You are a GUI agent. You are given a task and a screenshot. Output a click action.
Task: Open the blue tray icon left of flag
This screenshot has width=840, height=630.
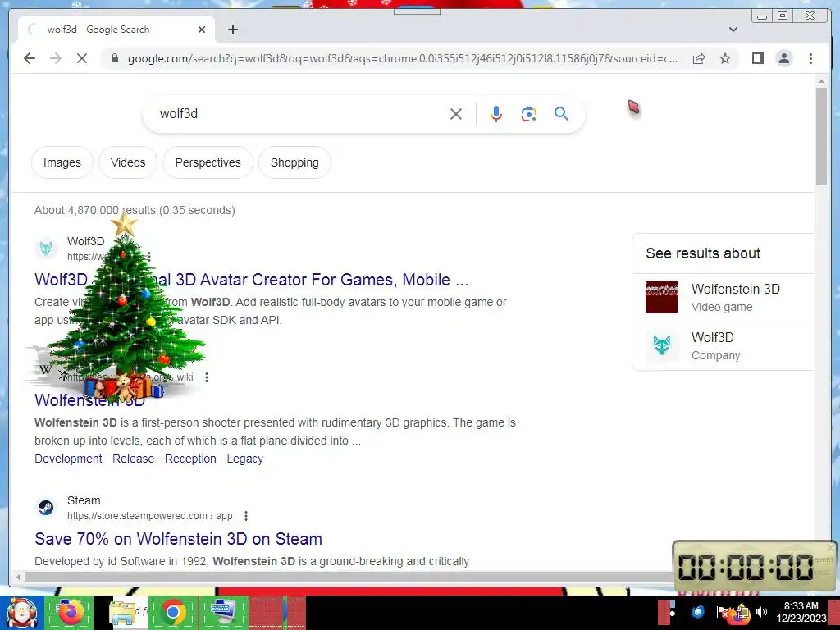tap(697, 612)
